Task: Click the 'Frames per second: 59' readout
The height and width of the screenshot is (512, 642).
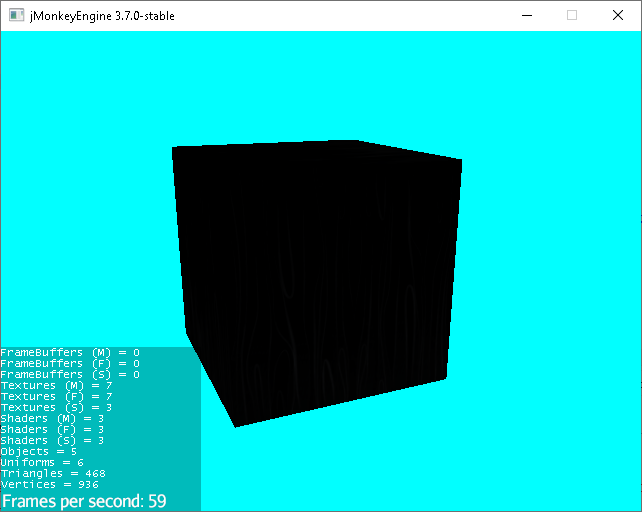Action: click(x=84, y=501)
